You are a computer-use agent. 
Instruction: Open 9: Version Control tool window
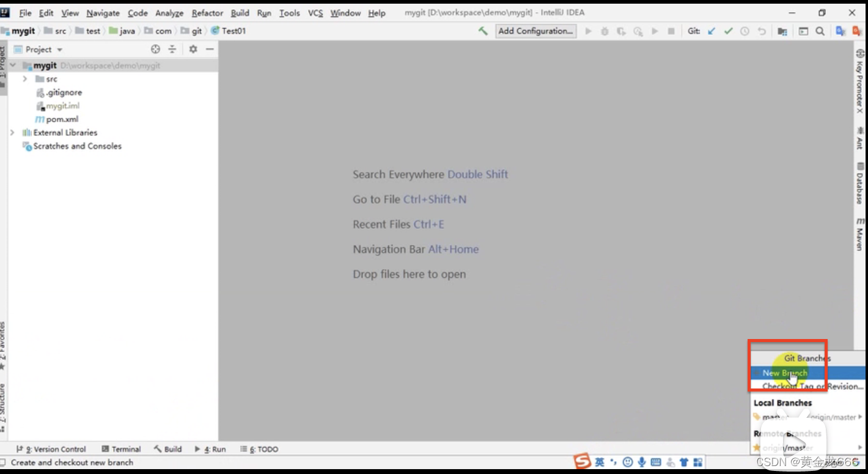pyautogui.click(x=51, y=449)
